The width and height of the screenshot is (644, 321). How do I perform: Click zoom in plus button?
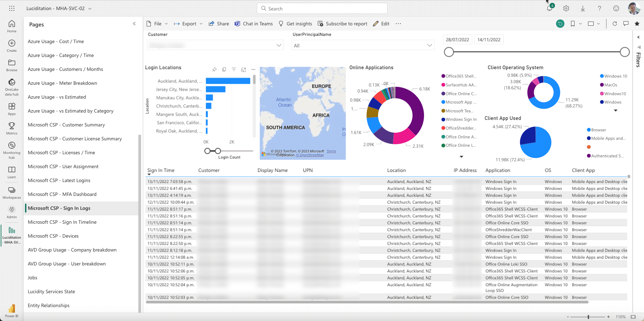609,317
